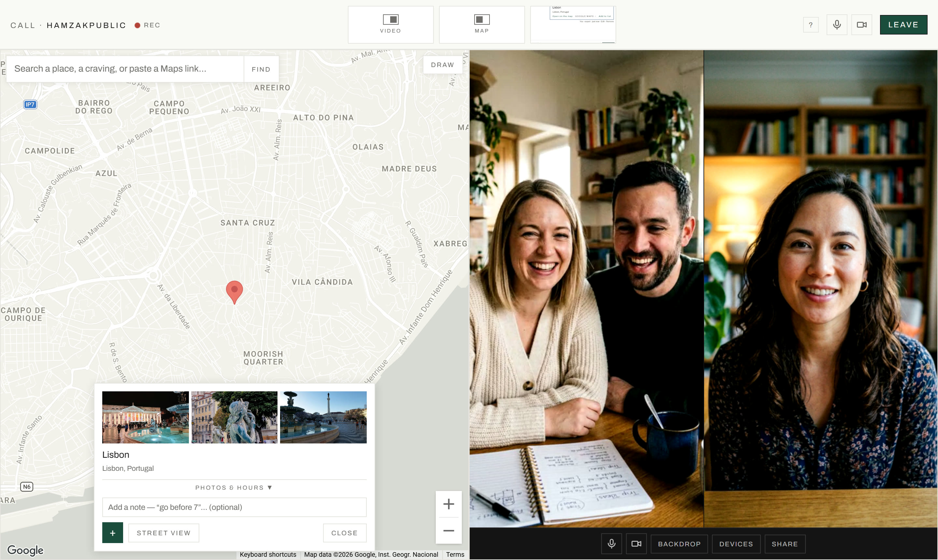
Task: Close the Lisbon place card
Action: point(344,533)
